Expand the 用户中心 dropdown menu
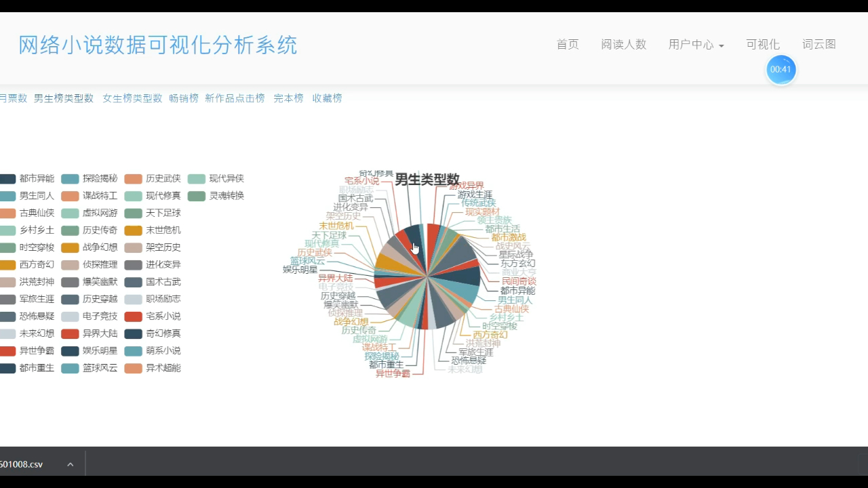Viewport: 868px width, 488px height. [696, 44]
